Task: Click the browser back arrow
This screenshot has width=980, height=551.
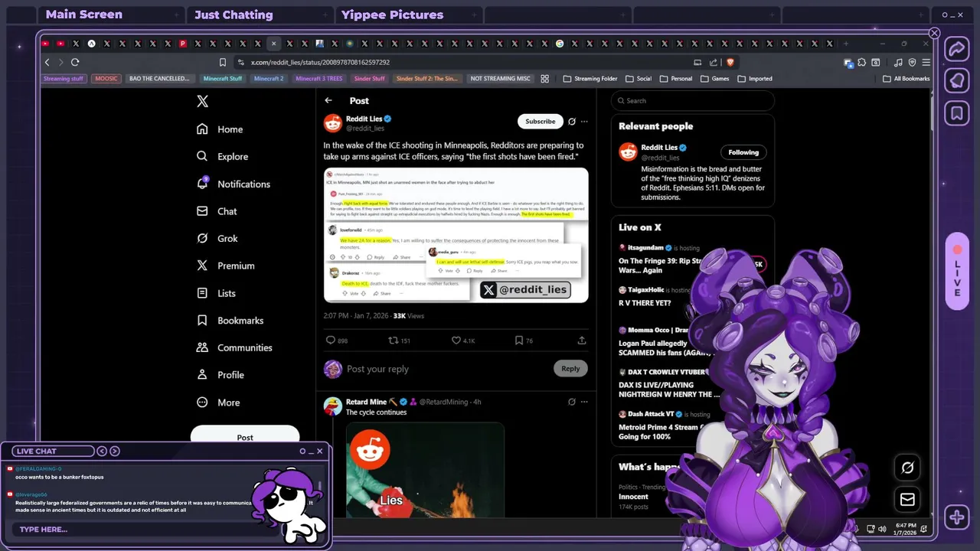Action: click(x=47, y=62)
